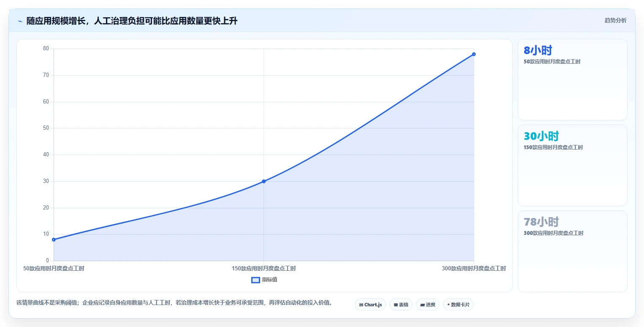Image resolution: width=644 pixels, height=327 pixels.
Task: Click the 趋势分析 label in header
Action: 615,20
